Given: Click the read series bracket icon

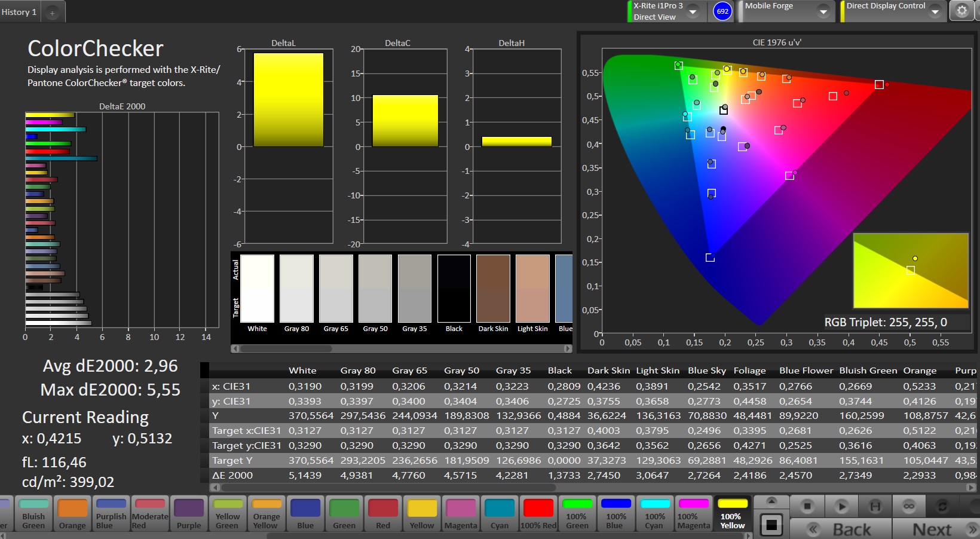Looking at the screenshot, I should tap(875, 507).
